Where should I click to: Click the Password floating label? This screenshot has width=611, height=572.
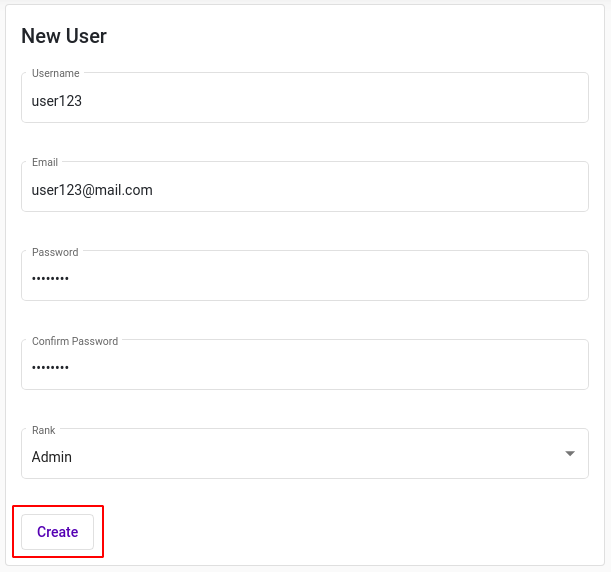coord(55,252)
